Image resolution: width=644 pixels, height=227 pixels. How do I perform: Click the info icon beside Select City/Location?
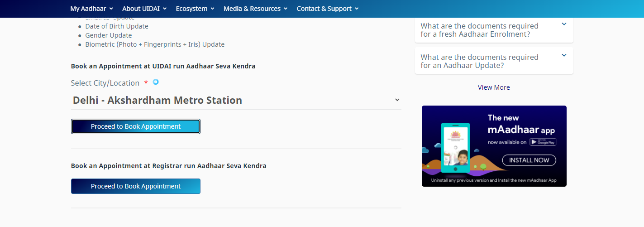156,82
